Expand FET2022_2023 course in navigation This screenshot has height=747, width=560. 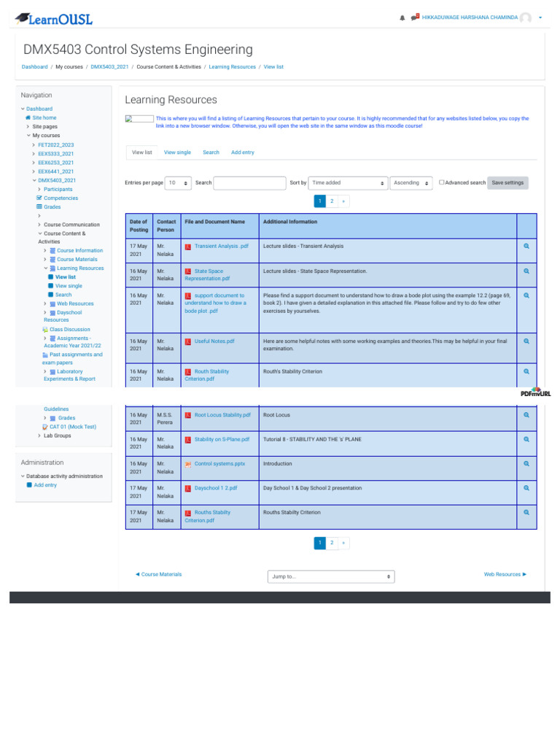[x=34, y=145]
